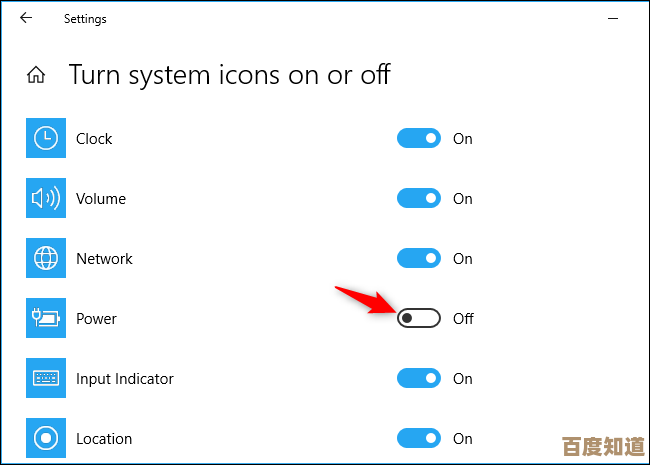Click the Network globe icon
The width and height of the screenshot is (650, 465).
click(x=45, y=259)
